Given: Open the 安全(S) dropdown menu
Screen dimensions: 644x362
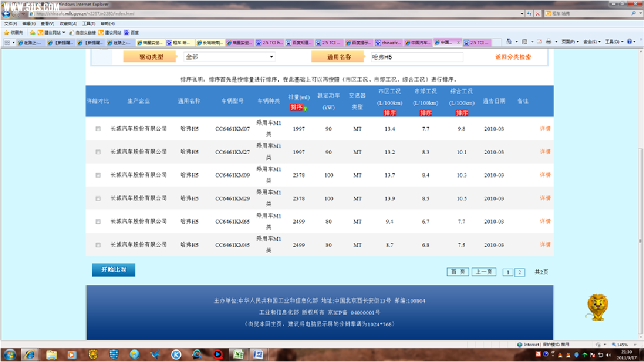Looking at the screenshot, I should point(592,42).
